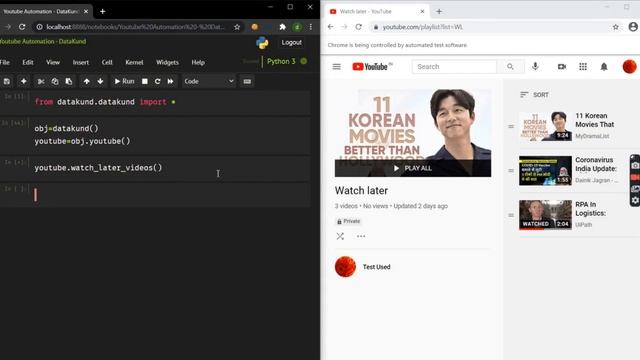640x360 pixels.
Task: Select the Watch later - YouTube tab
Action: click(x=376, y=11)
